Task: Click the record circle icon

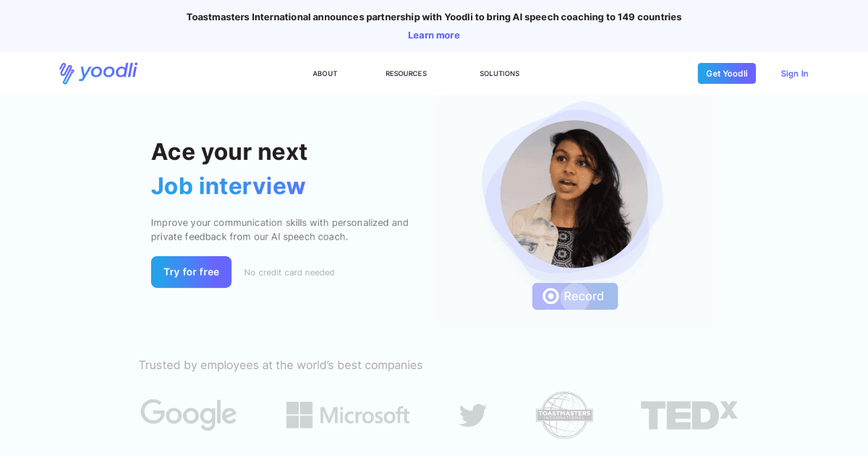Action: [x=550, y=296]
